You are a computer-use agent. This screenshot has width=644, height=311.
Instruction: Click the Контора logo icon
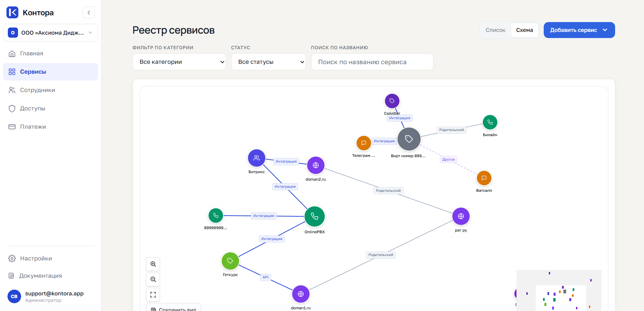click(13, 13)
